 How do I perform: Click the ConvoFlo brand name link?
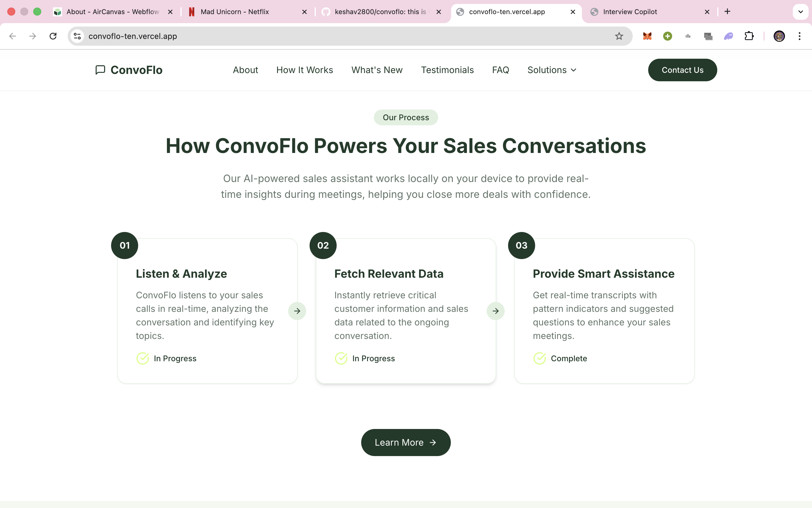tap(136, 70)
